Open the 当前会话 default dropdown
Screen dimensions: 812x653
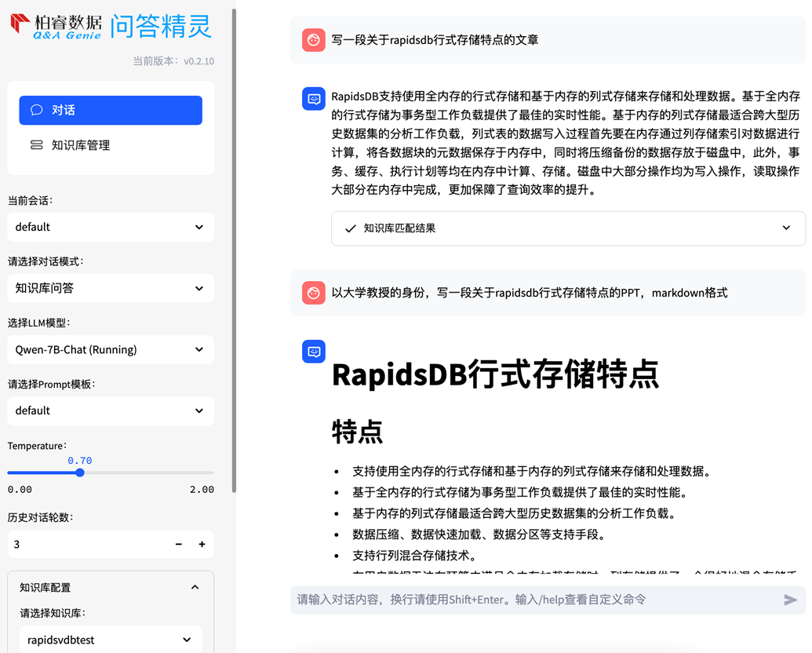pos(111,227)
